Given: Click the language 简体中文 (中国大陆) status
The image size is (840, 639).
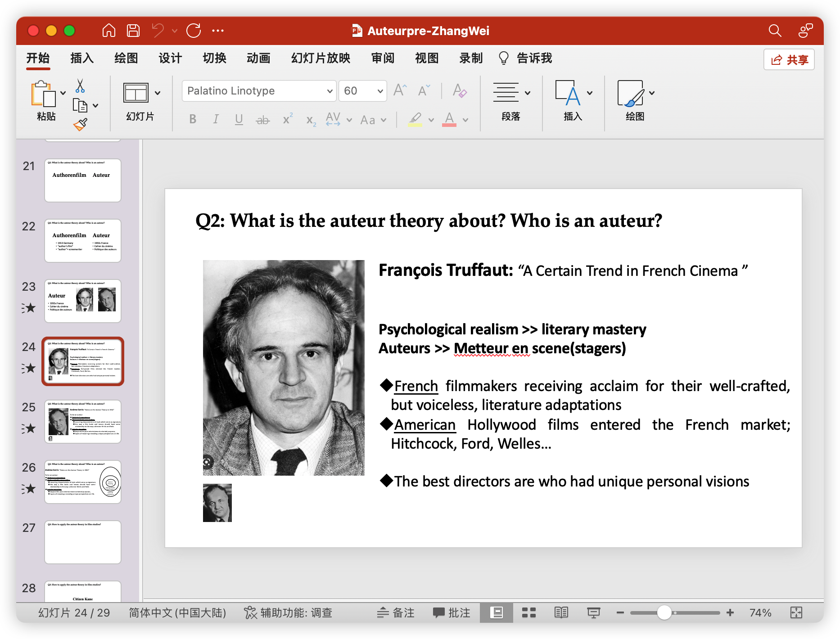Looking at the screenshot, I should pyautogui.click(x=177, y=612).
